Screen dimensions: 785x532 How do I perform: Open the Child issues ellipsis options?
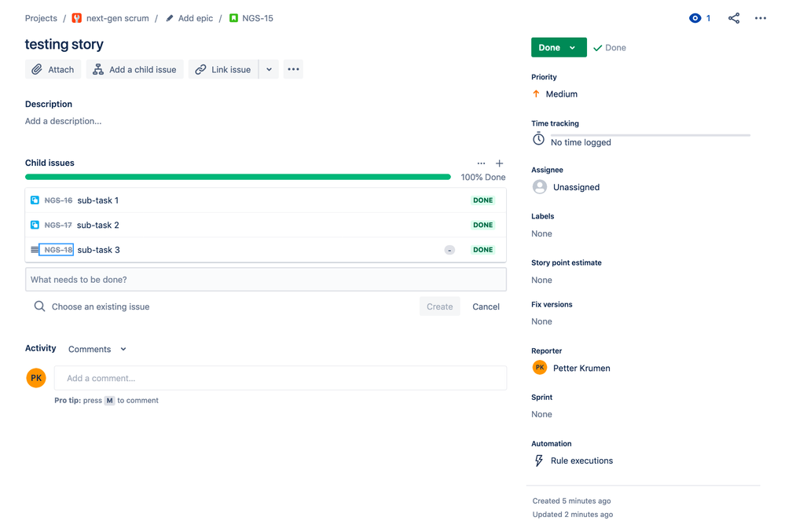tap(481, 163)
